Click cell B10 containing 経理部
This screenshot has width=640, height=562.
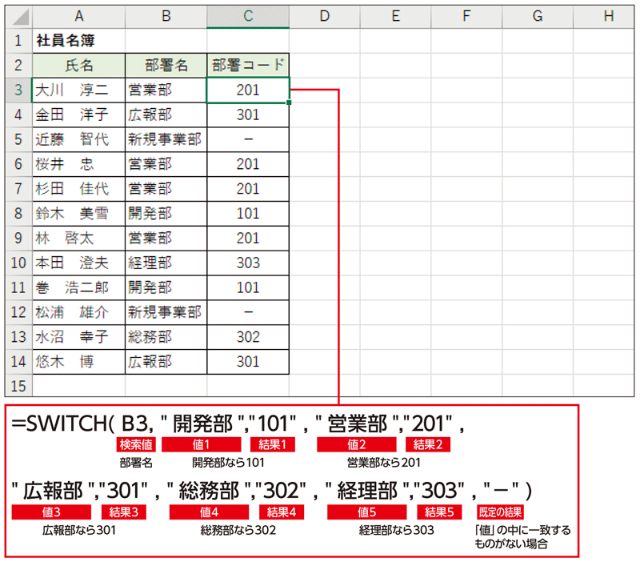[x=166, y=263]
